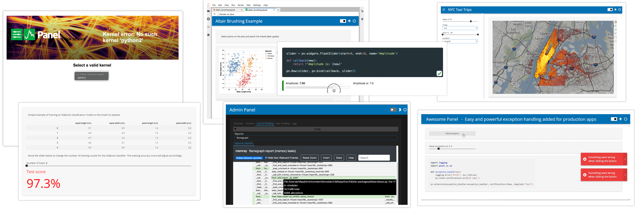
Task: Switch to the User Profiling tab
Action: [283, 123]
